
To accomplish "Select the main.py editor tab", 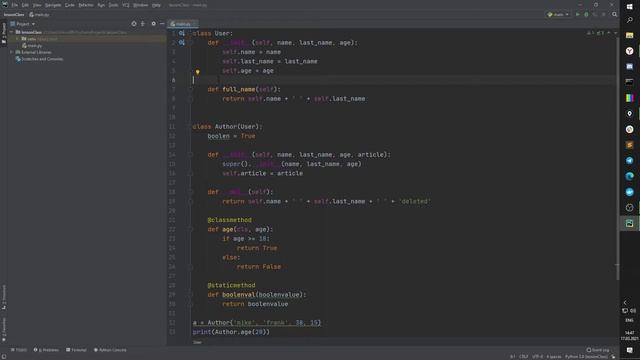I will (183, 24).
